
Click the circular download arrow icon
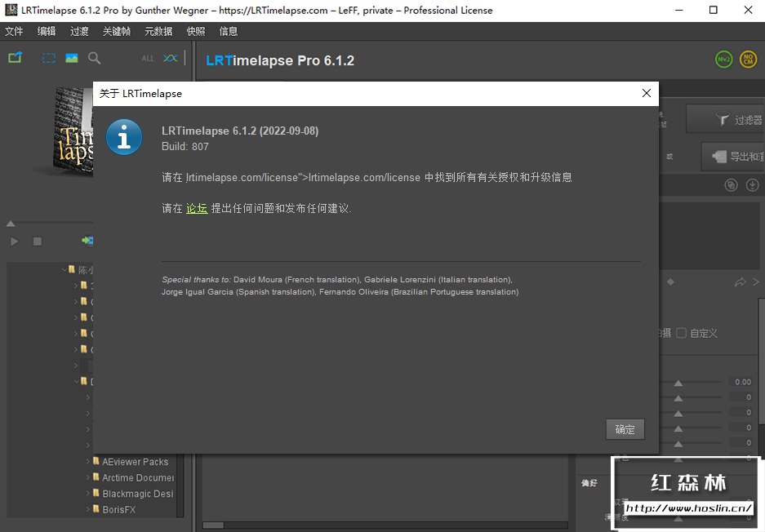tap(752, 185)
